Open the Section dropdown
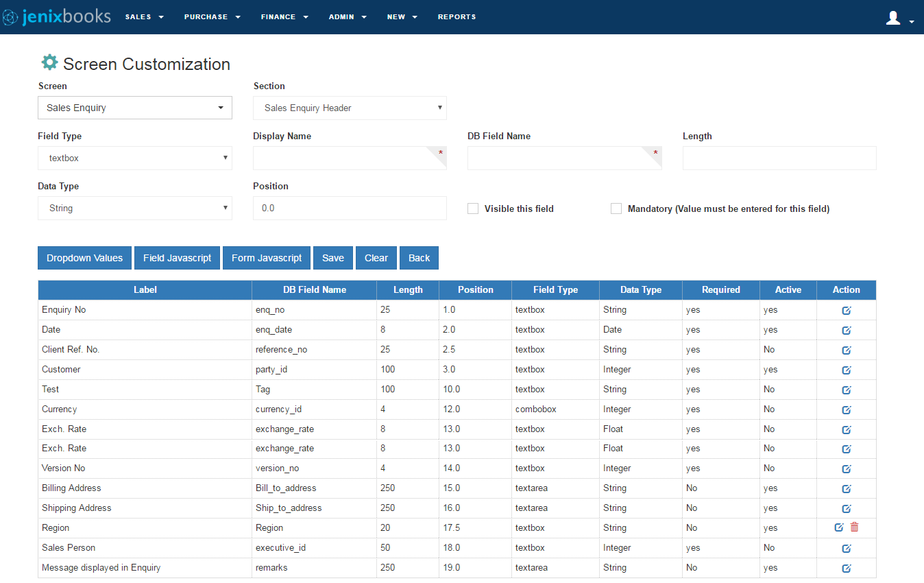The width and height of the screenshot is (924, 583). point(350,108)
